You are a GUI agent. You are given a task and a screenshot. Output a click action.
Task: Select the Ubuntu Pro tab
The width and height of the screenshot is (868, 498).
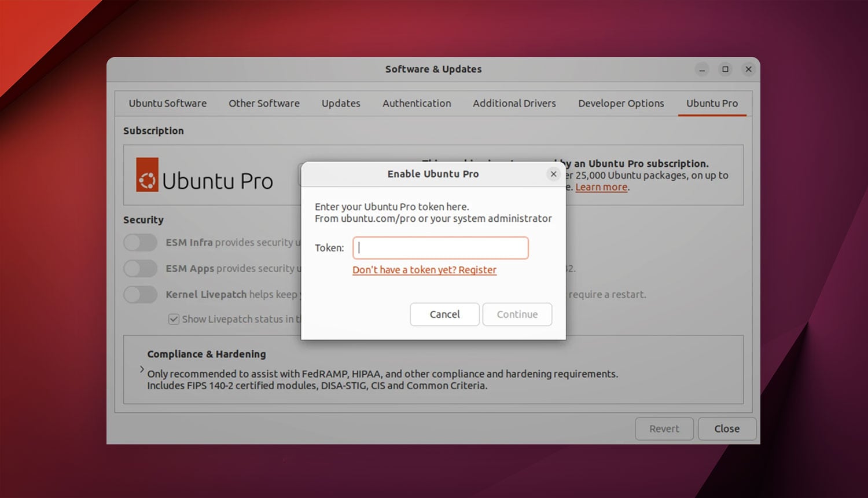712,104
